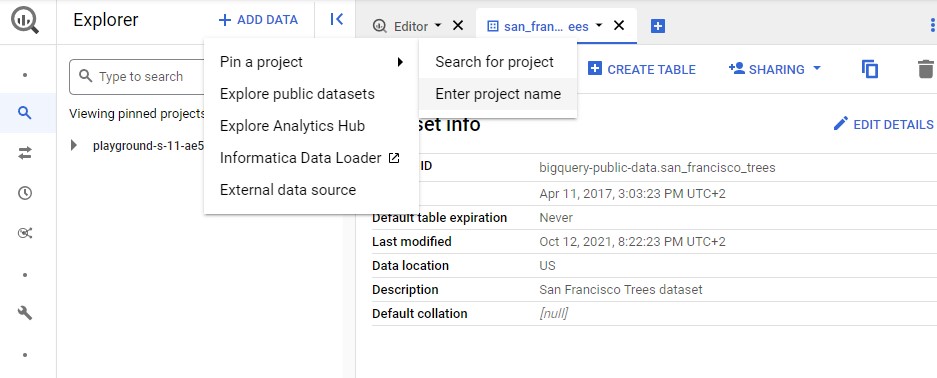
Task: Click Default table expiration value Never
Action: (x=556, y=218)
